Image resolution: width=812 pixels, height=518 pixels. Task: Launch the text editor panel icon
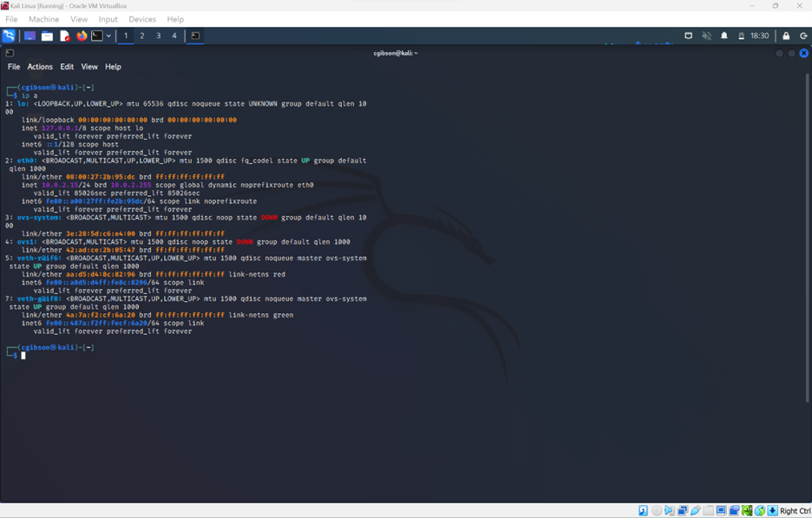[x=65, y=36]
